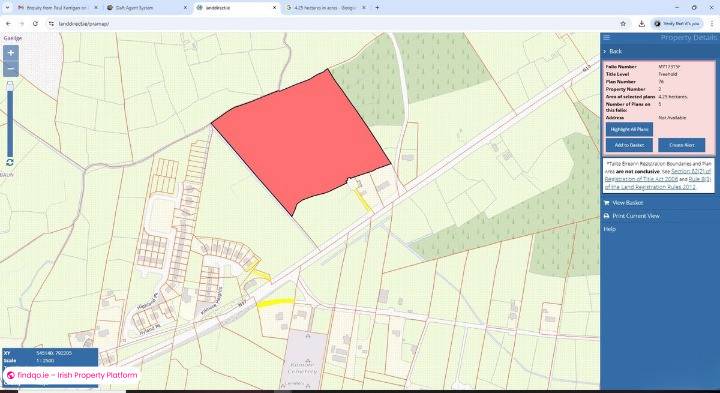Click the Folio Number value

(669, 67)
